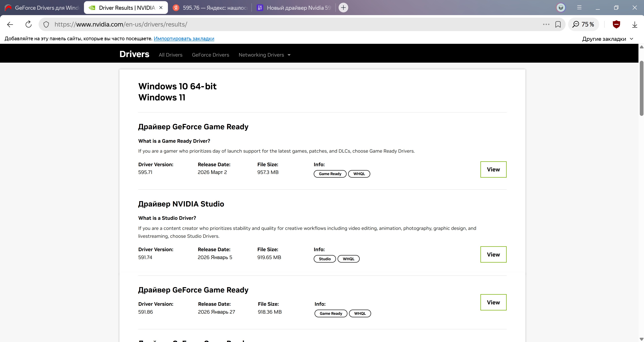The width and height of the screenshot is (644, 342).
Task: Bookmark this page with bookmark icon
Action: (x=558, y=24)
